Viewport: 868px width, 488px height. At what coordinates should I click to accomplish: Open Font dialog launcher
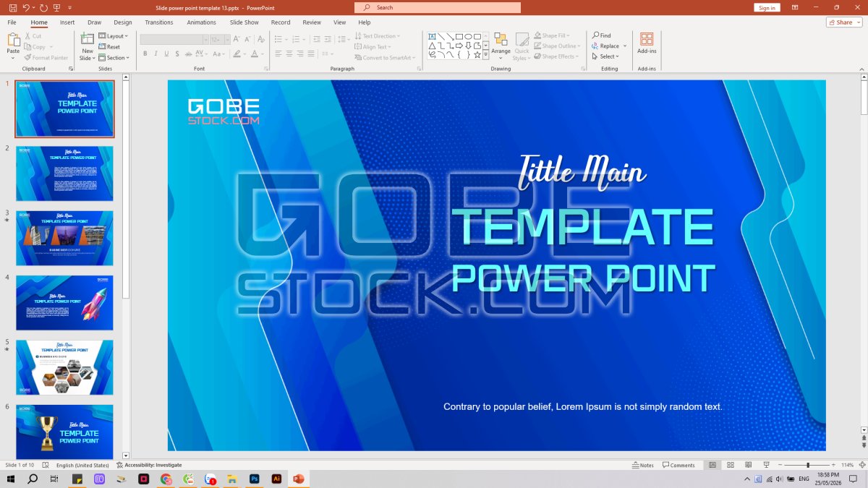coord(266,69)
